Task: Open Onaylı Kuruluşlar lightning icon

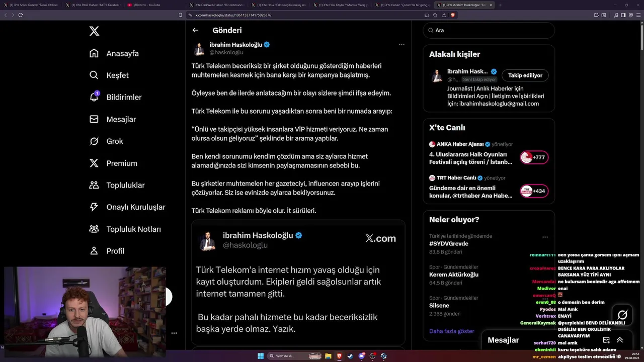Action: 94,207
